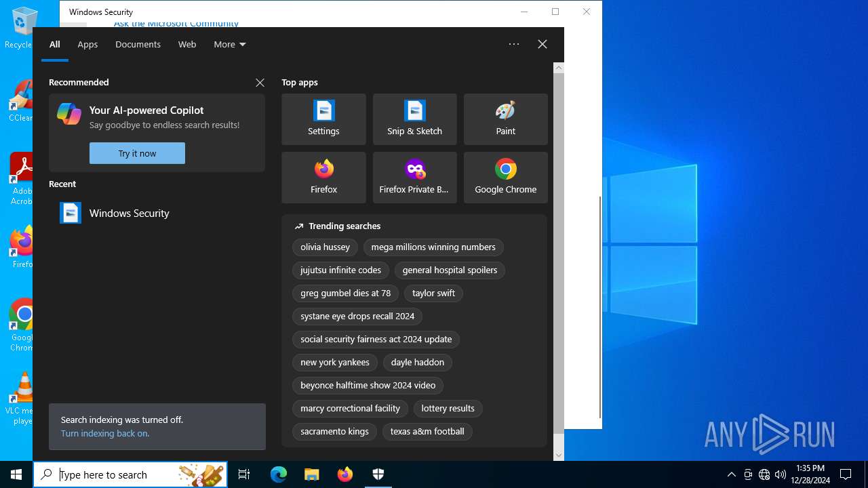Search jujutsu infinite codes
Image resolution: width=868 pixels, height=488 pixels.
pyautogui.click(x=340, y=270)
